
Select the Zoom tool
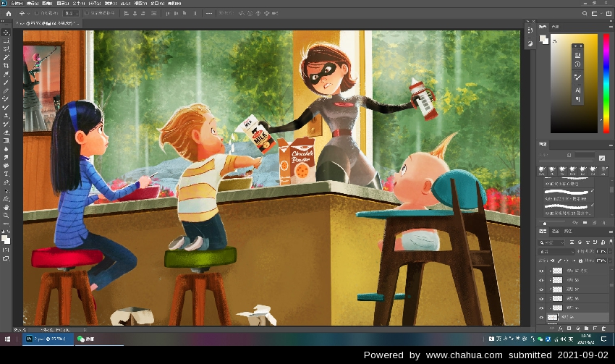[6, 216]
